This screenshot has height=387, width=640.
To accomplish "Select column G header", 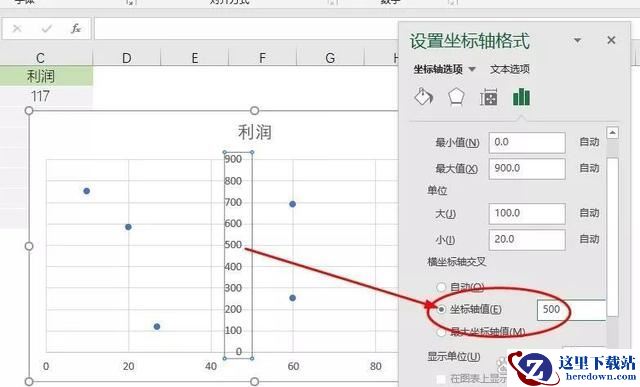I will click(330, 58).
